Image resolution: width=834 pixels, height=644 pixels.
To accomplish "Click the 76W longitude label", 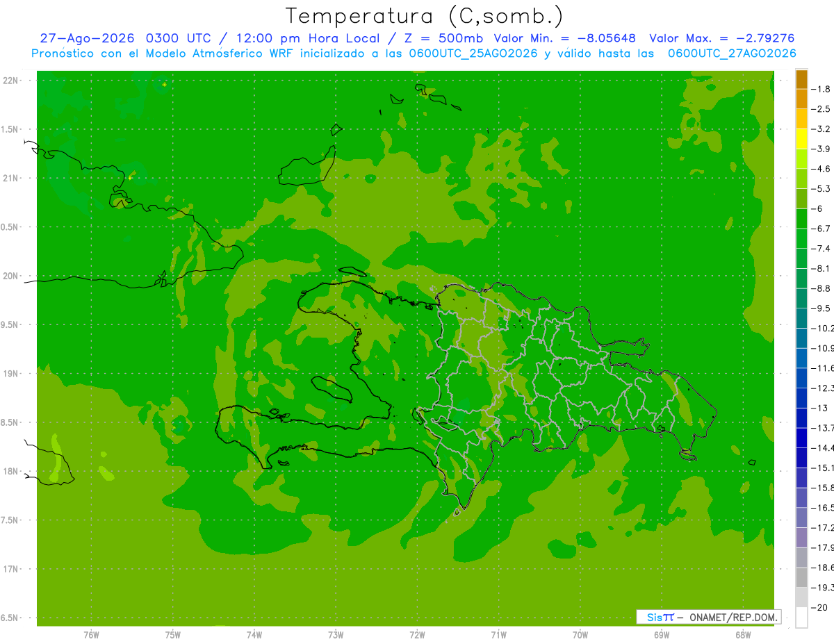I will 91,635.
